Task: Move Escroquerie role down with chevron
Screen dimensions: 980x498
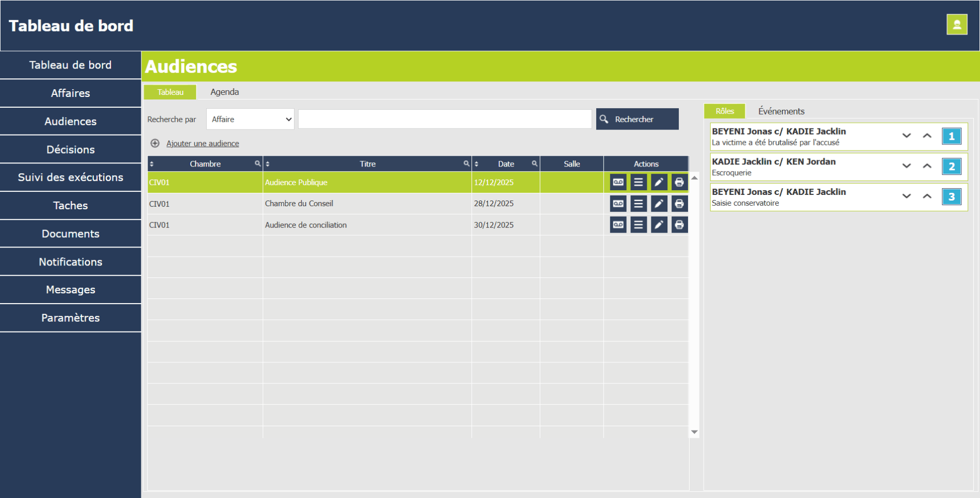Action: tap(906, 166)
